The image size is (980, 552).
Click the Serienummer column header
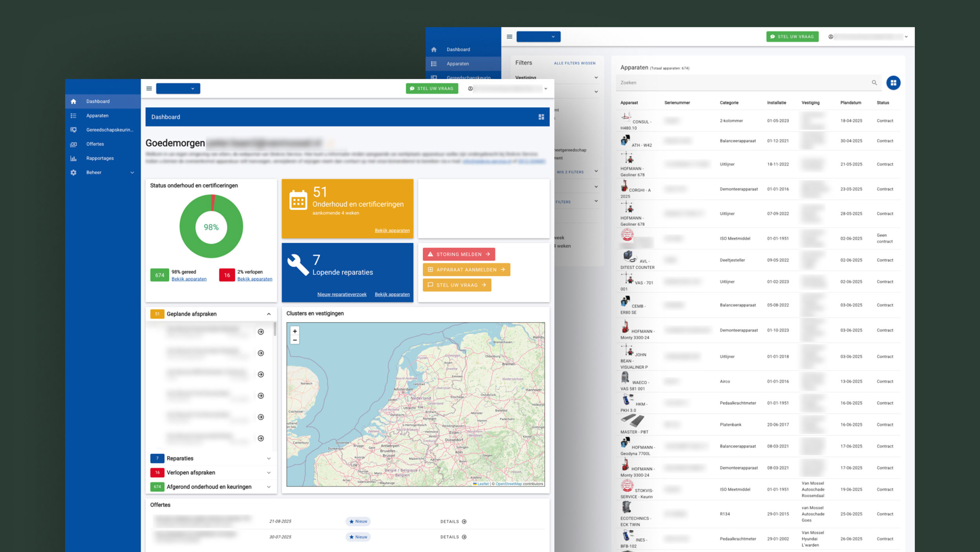677,103
